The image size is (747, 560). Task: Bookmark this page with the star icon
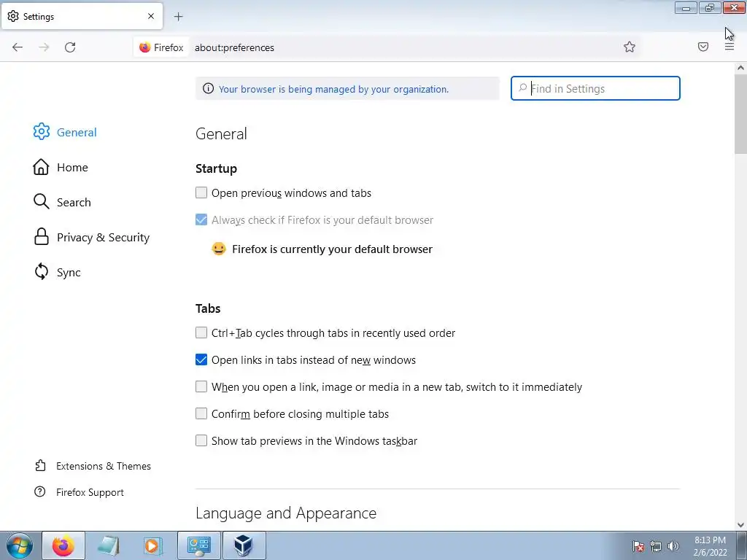click(630, 47)
